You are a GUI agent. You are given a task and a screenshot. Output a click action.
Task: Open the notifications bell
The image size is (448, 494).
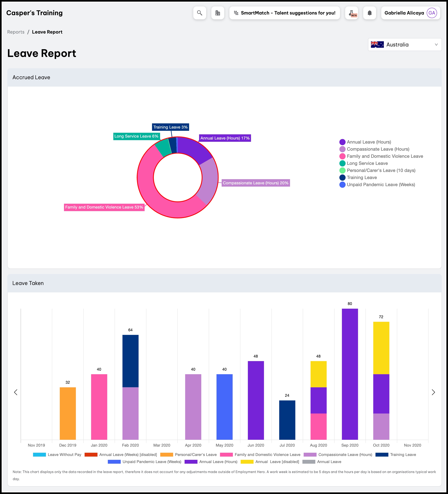(x=369, y=13)
